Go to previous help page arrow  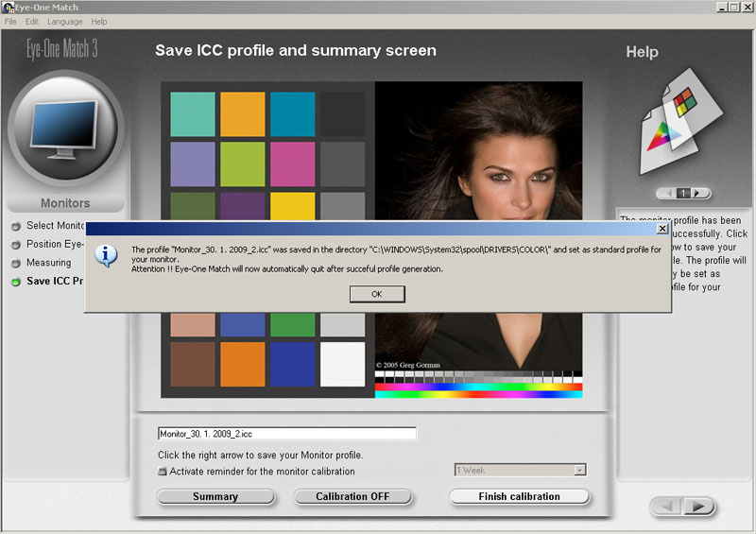coord(668,194)
